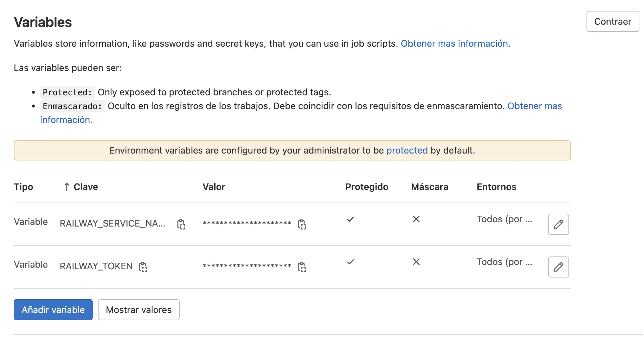644x338 pixels.
Task: Click the Valor column header
Action: pyautogui.click(x=214, y=187)
